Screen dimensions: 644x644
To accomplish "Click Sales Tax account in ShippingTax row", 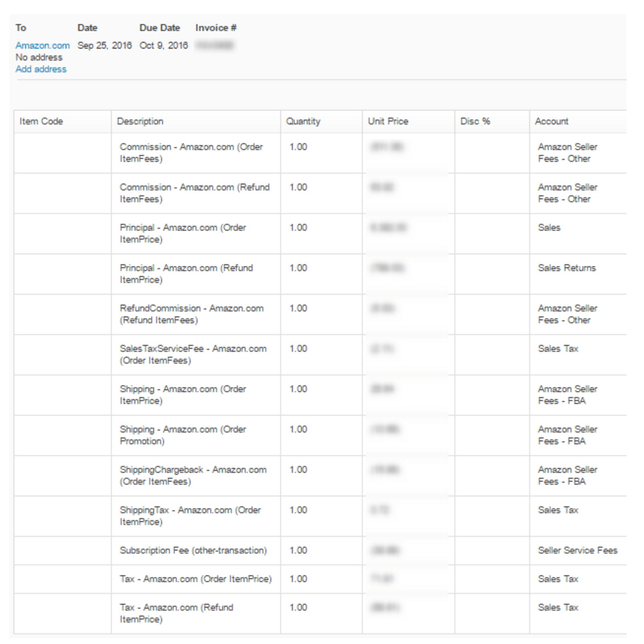I will coord(578,516).
